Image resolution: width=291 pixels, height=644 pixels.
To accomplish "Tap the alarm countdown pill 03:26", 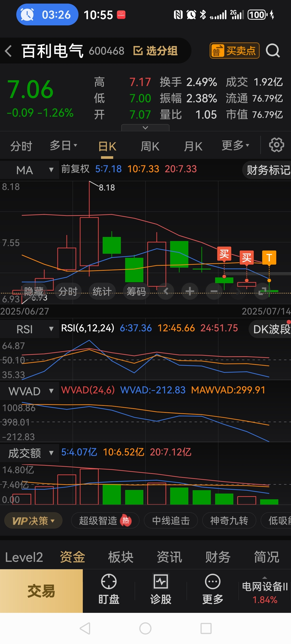I will pos(47,15).
